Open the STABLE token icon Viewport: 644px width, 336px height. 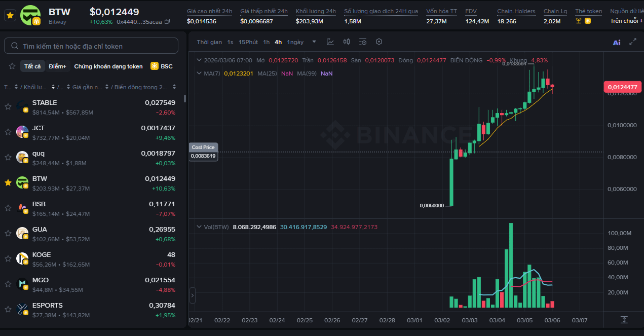(x=22, y=106)
